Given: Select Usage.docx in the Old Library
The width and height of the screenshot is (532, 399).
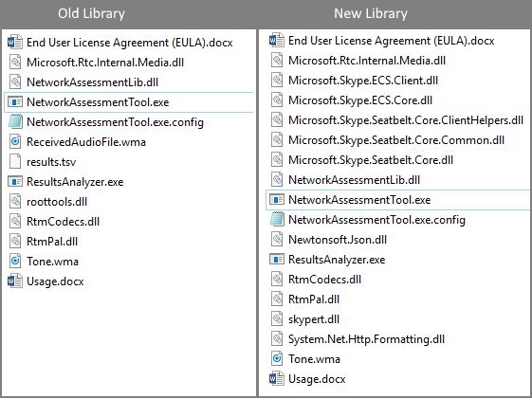Looking at the screenshot, I should coord(55,281).
